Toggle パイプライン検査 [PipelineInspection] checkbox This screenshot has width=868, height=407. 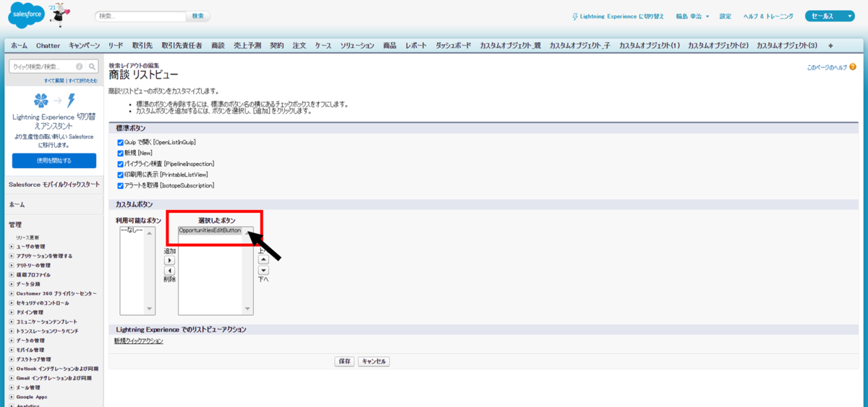pos(120,164)
